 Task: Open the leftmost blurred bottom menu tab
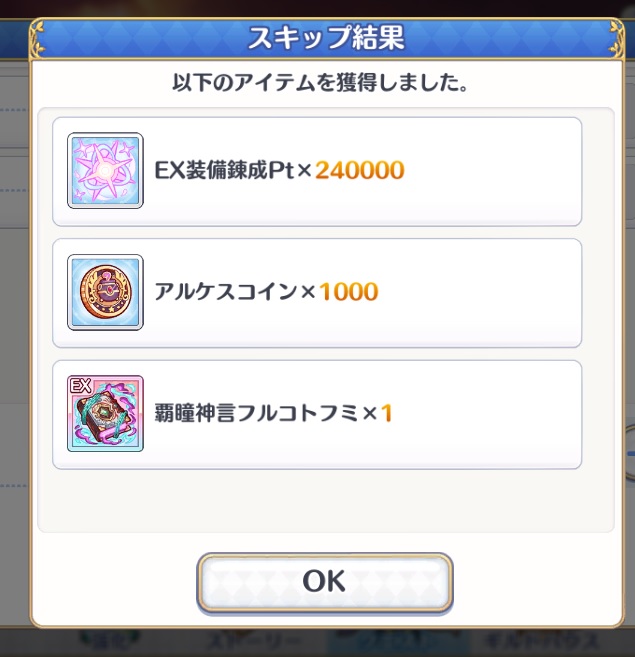110,642
